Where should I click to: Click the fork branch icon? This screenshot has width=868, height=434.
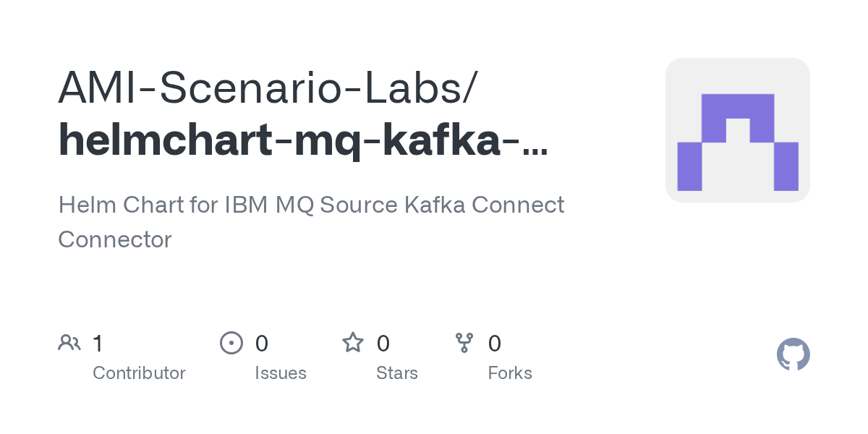(464, 343)
